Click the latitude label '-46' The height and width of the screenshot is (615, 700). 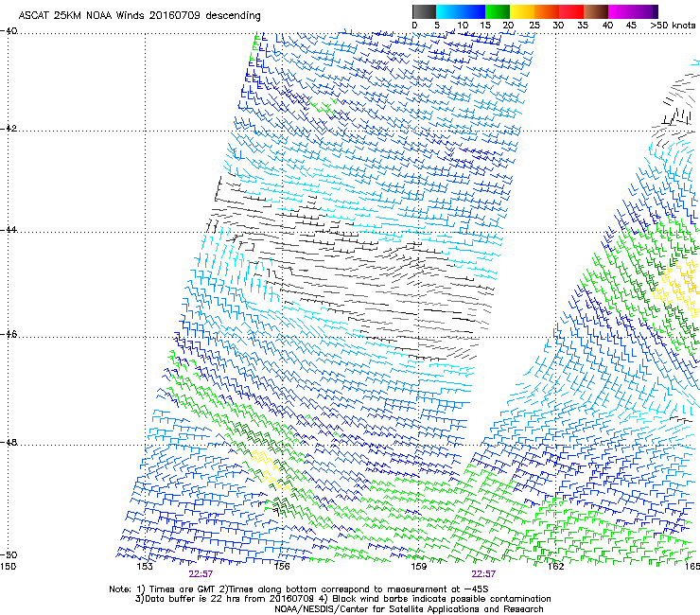pyautogui.click(x=9, y=334)
